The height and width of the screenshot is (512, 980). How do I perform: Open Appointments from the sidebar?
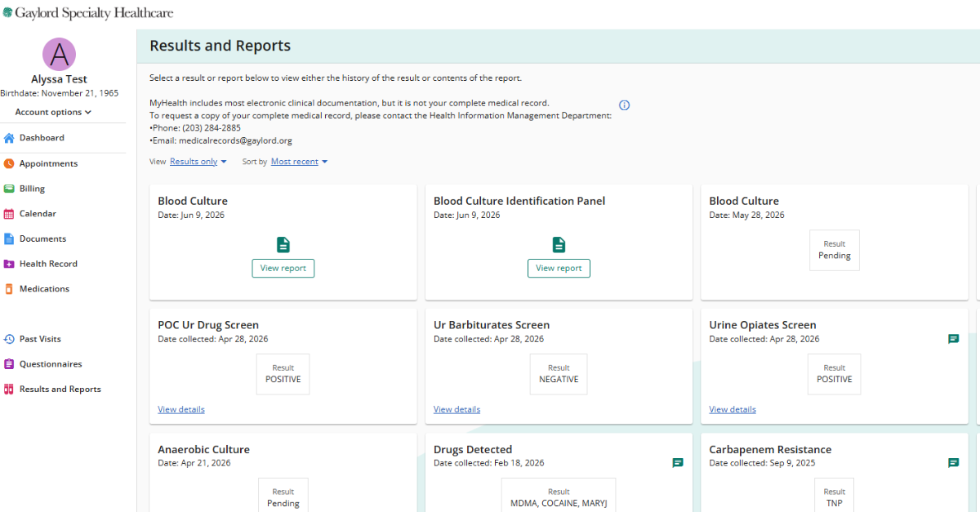coord(48,163)
